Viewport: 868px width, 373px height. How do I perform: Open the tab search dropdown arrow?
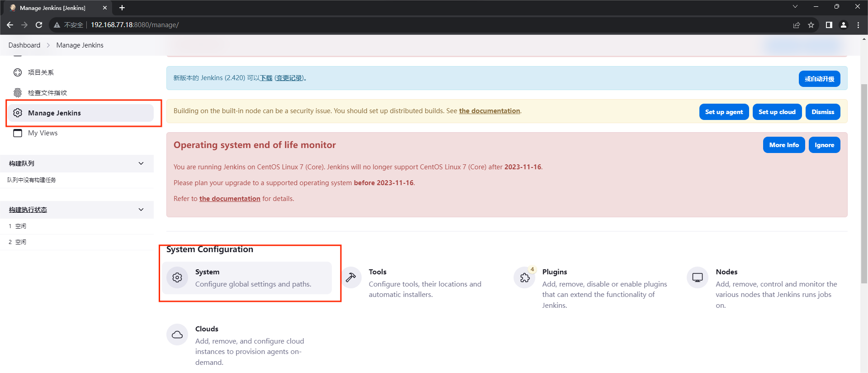pyautogui.click(x=795, y=7)
